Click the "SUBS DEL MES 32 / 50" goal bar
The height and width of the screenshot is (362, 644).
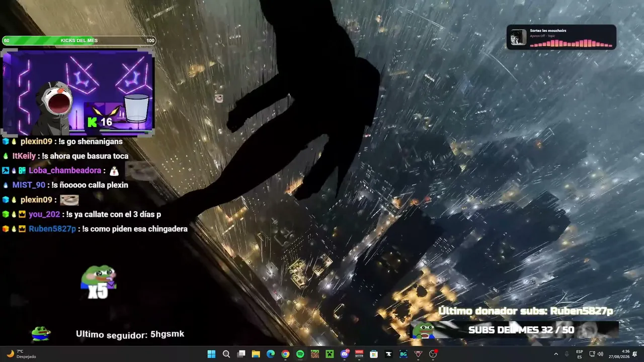pos(515,330)
